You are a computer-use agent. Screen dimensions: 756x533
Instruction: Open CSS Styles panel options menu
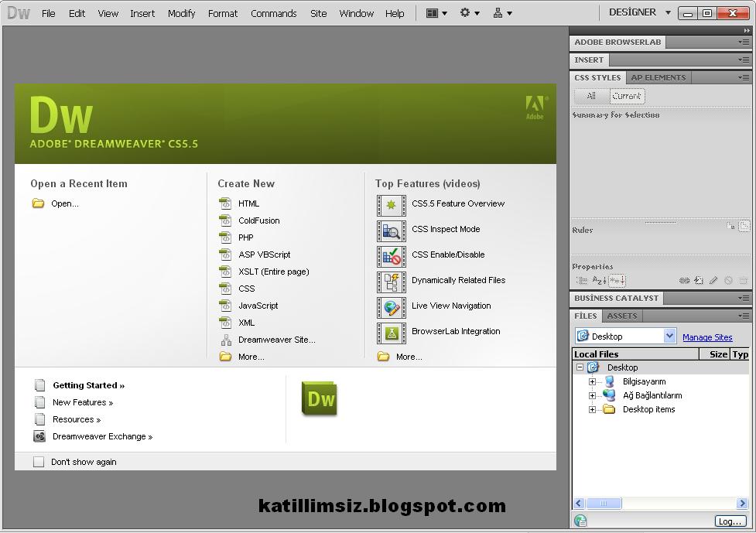744,77
